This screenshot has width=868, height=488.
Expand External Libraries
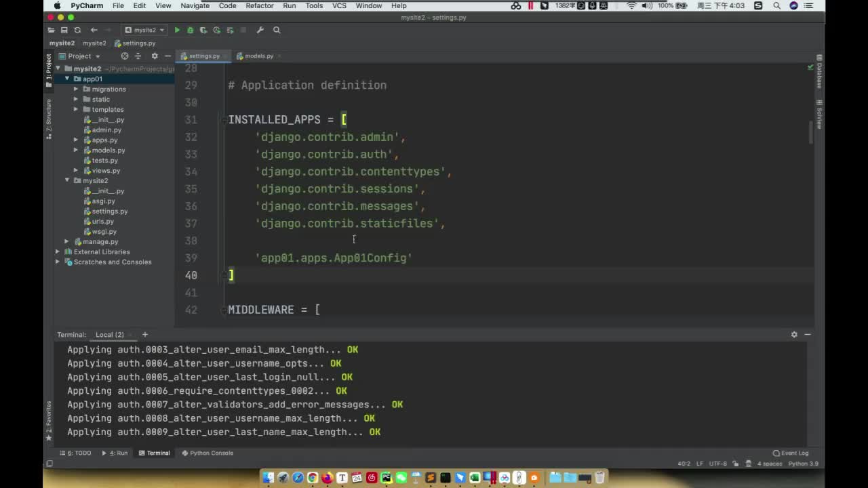click(58, 252)
